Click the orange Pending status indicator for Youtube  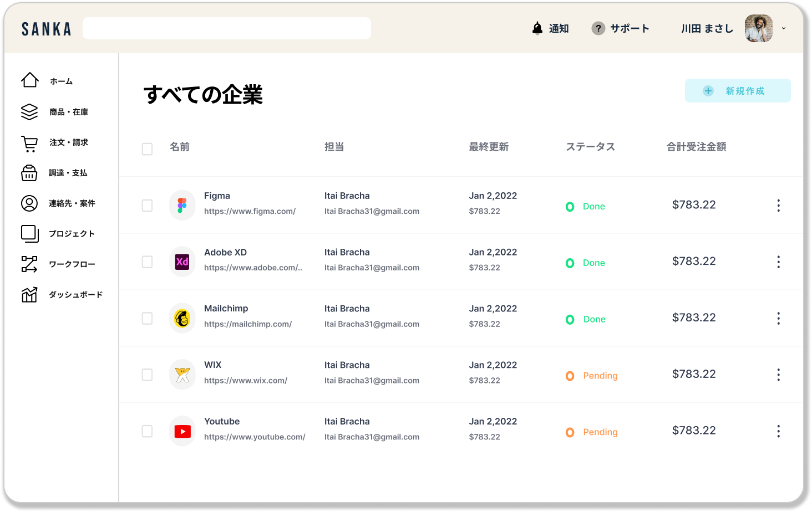click(x=570, y=432)
